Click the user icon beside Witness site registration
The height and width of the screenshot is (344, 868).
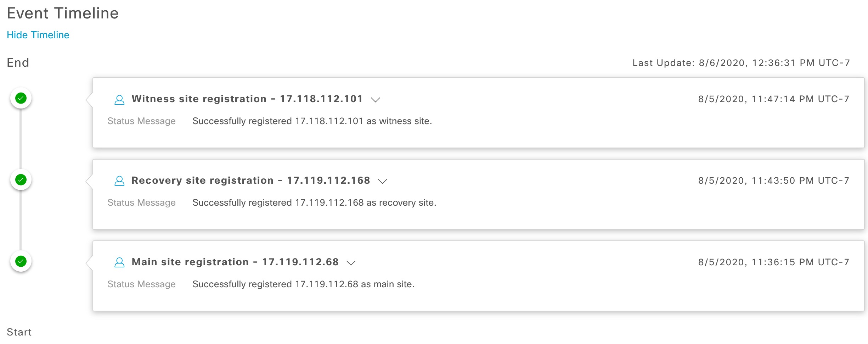tap(119, 100)
